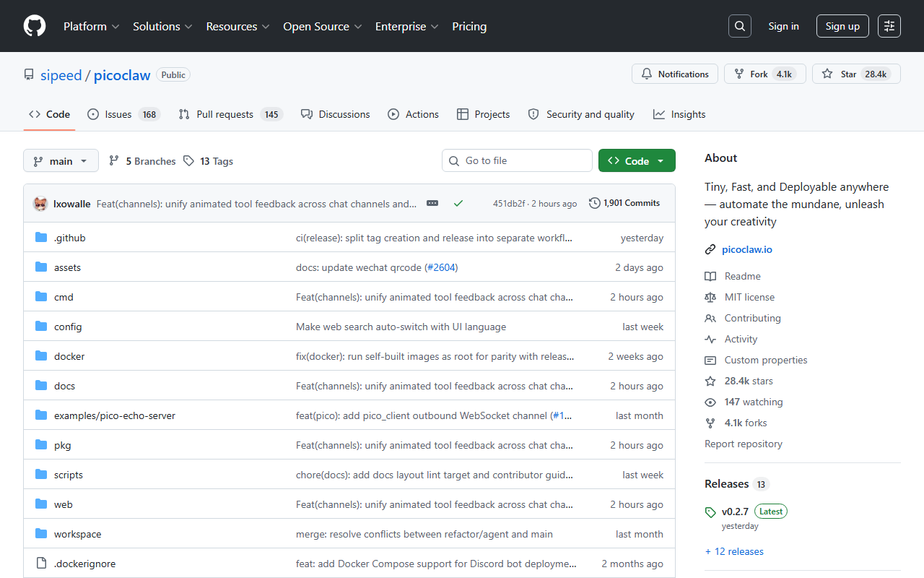Click the link icon beside picoclaw.io
Screen dimensions: 924x578
(710, 249)
